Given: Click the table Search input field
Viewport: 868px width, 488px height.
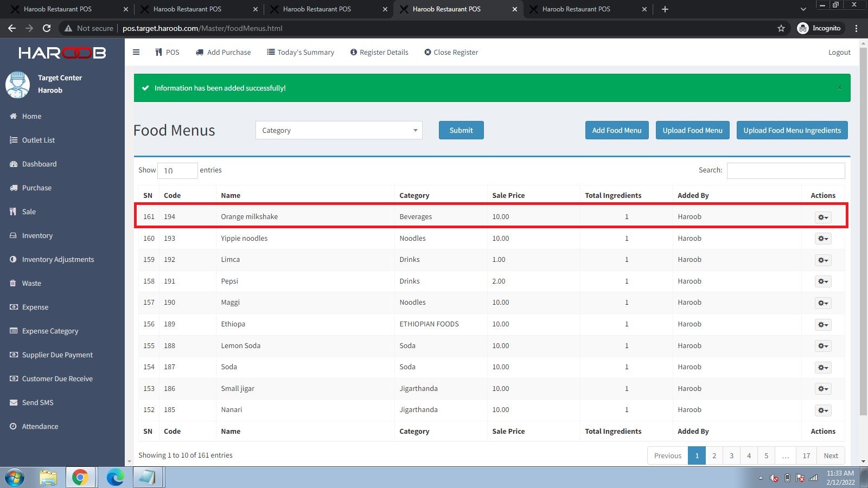Looking at the screenshot, I should point(786,170).
